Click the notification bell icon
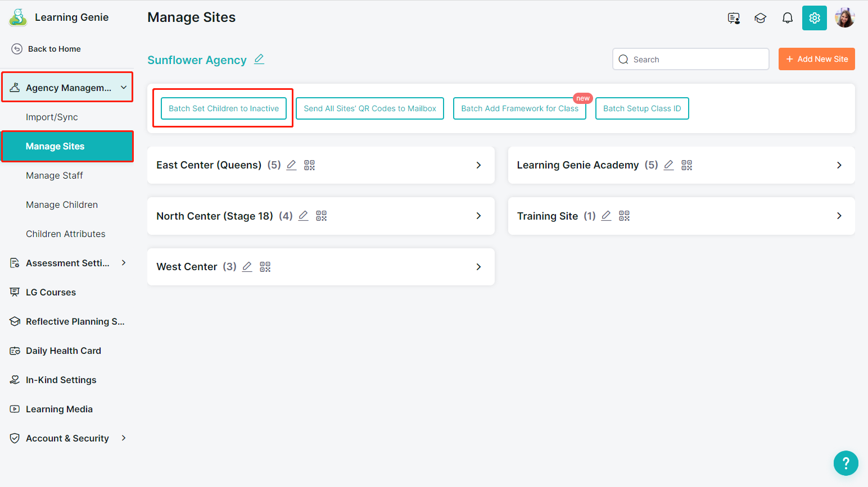This screenshot has height=487, width=868. coord(787,18)
